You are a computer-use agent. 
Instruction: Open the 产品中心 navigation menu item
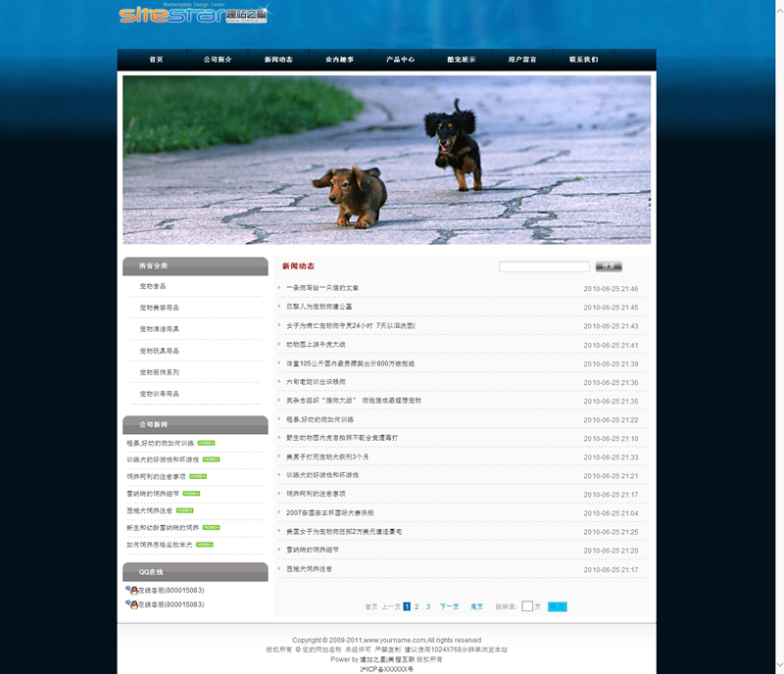(400, 60)
